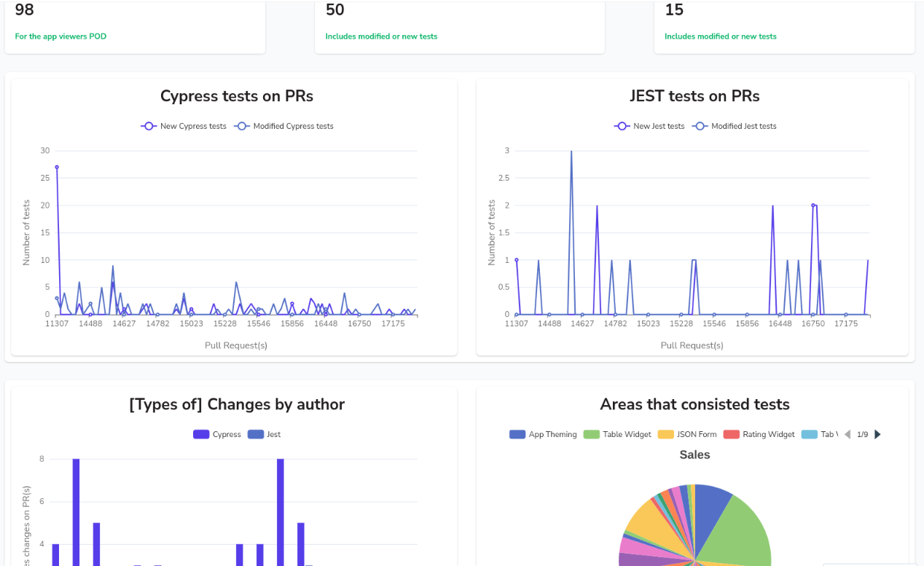This screenshot has height=566, width=924.
Task: Hide JSON Form pie slice via legend
Action: pos(688,434)
